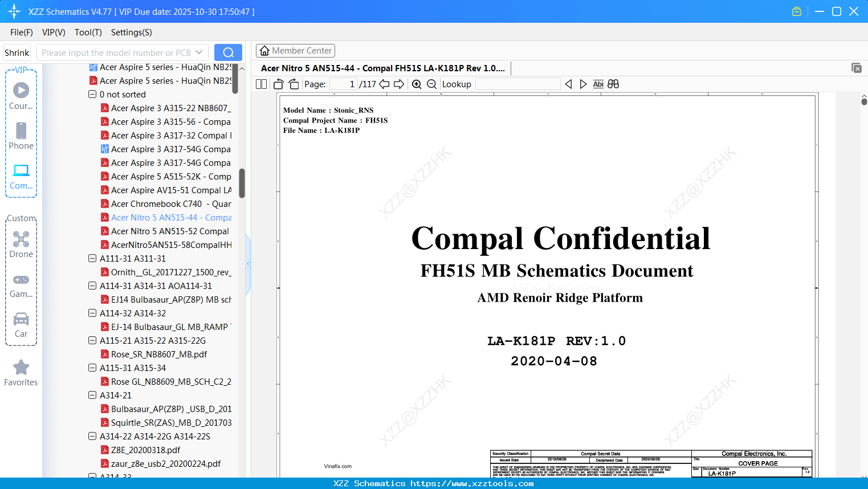Open the Member Center
Viewport: 868px width, 489px height.
tap(295, 51)
